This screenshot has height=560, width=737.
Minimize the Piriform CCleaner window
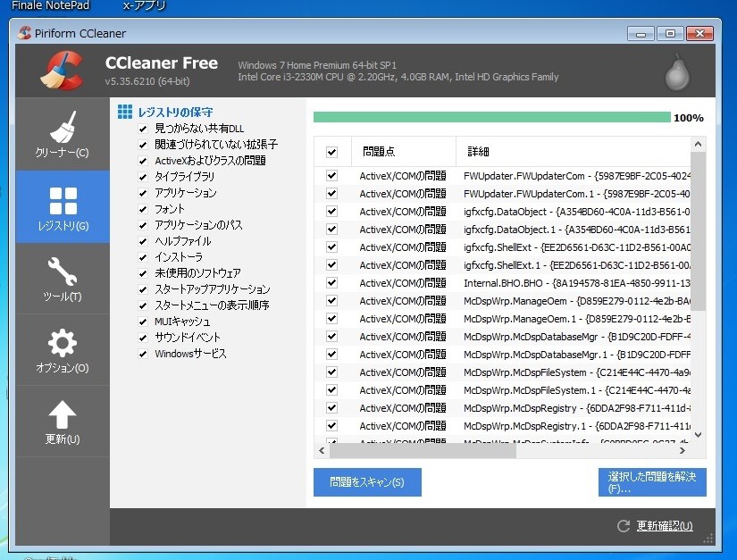point(641,33)
